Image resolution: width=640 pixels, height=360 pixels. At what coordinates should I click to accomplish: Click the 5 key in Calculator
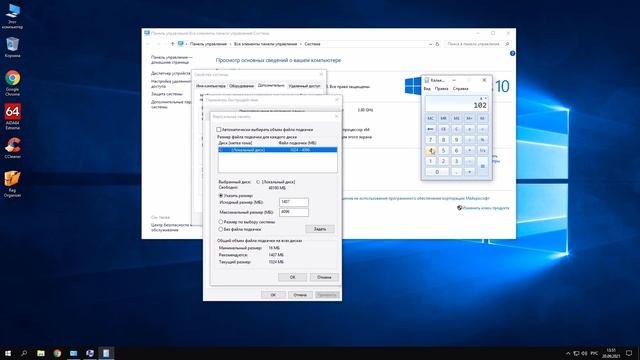443,150
